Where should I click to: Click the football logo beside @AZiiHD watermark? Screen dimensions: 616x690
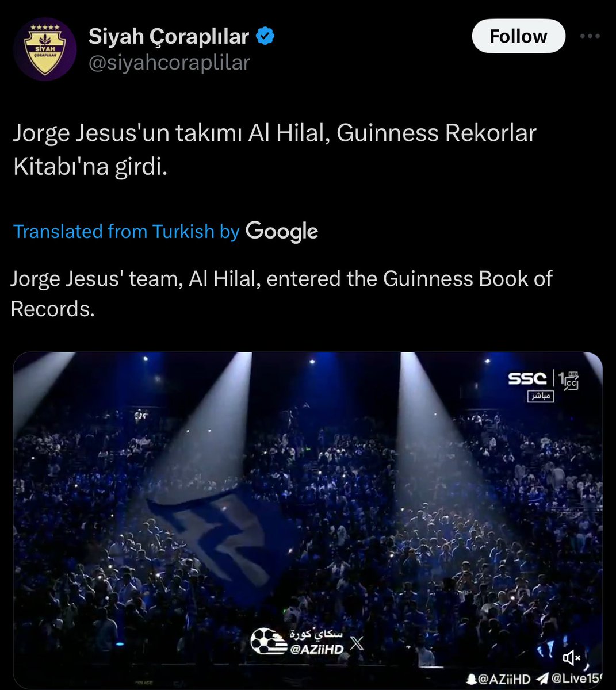(267, 642)
